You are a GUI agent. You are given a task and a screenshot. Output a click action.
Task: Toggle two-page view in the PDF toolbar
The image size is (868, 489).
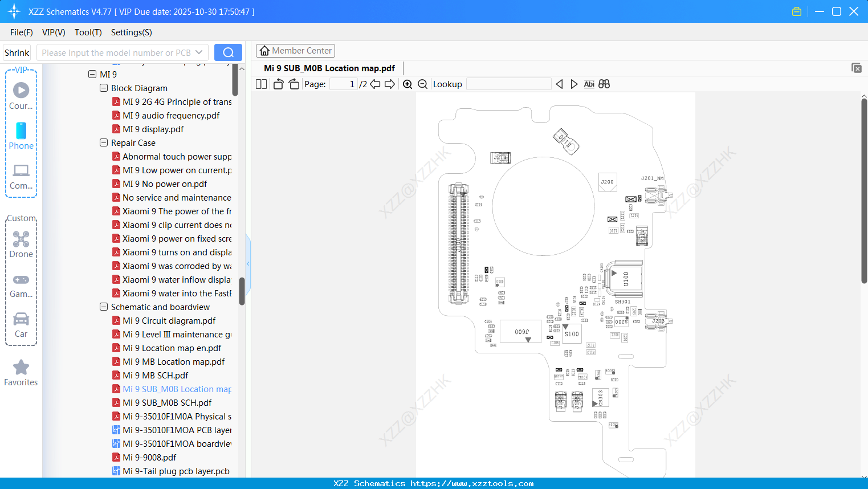tap(261, 84)
